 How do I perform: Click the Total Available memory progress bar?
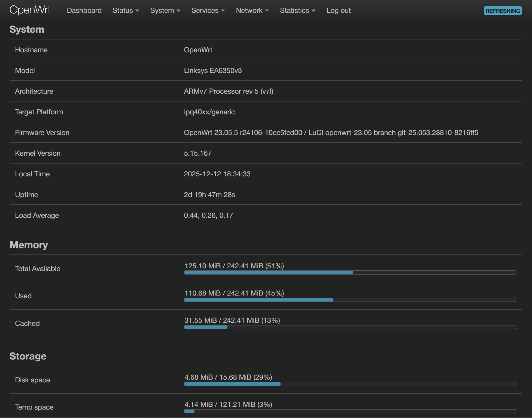pyautogui.click(x=350, y=272)
